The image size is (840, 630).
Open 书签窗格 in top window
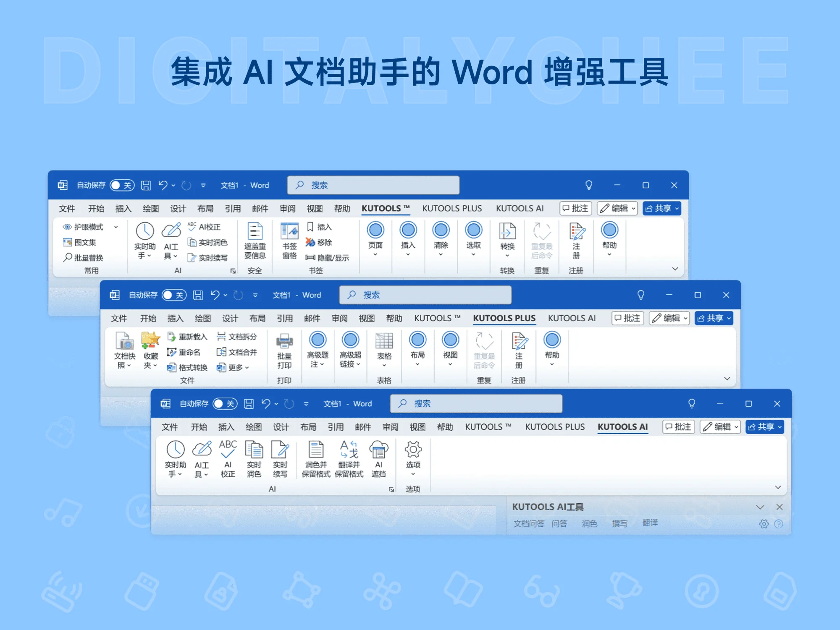(x=289, y=241)
